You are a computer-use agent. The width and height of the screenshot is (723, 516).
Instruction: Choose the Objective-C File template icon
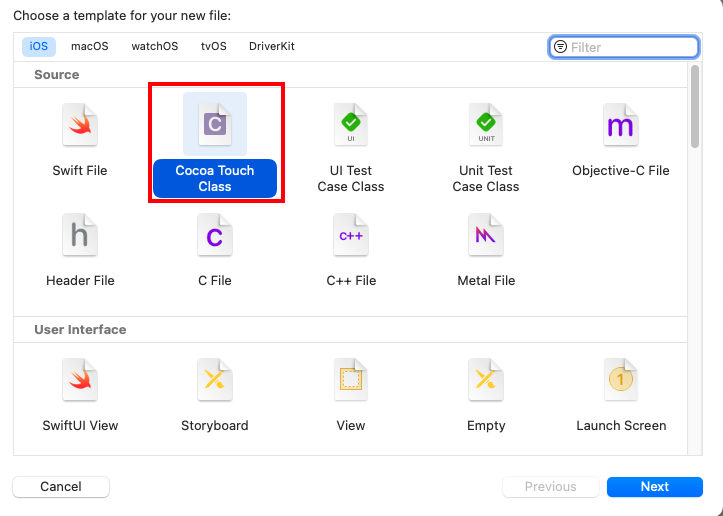pyautogui.click(x=621, y=125)
